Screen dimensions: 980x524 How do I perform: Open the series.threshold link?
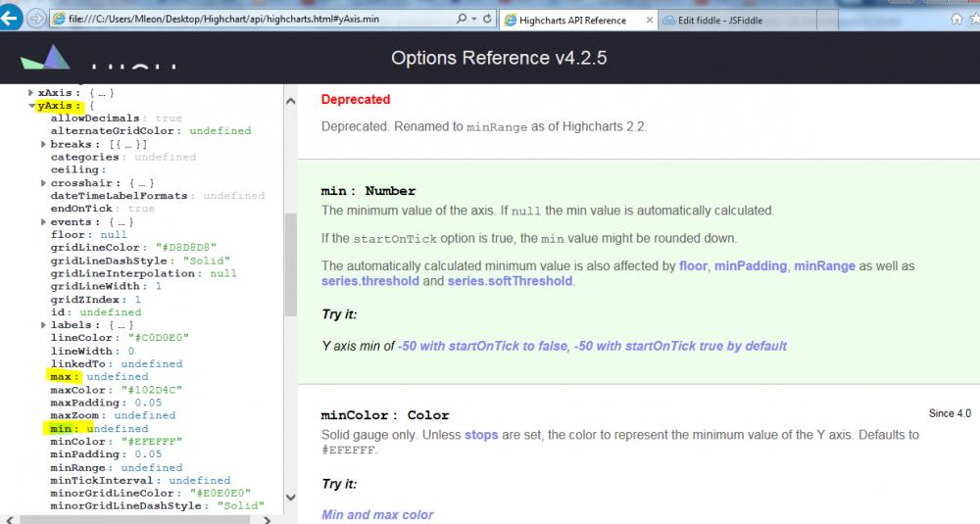tap(370, 281)
